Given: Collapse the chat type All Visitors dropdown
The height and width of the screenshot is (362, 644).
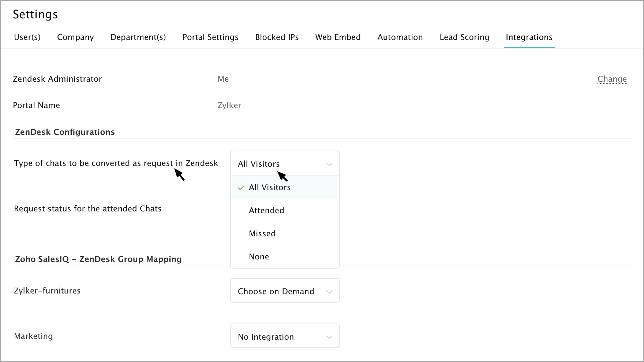Looking at the screenshot, I should click(x=285, y=163).
